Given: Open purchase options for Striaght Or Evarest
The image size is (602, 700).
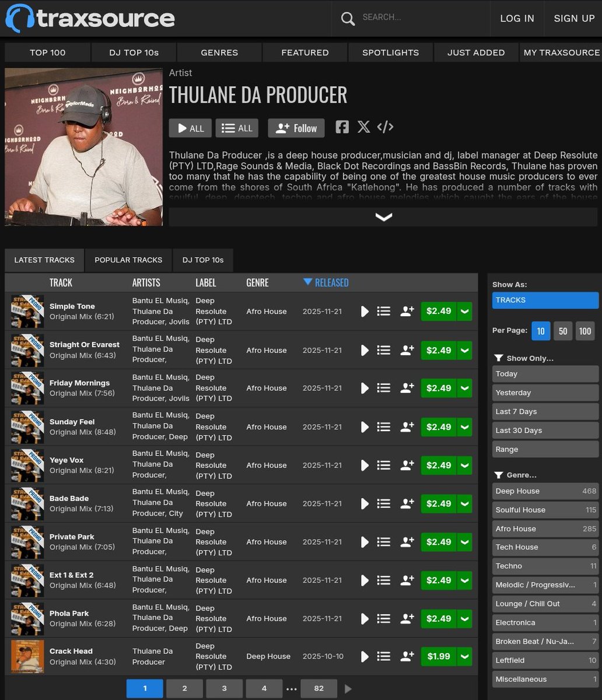Looking at the screenshot, I should click(x=465, y=350).
